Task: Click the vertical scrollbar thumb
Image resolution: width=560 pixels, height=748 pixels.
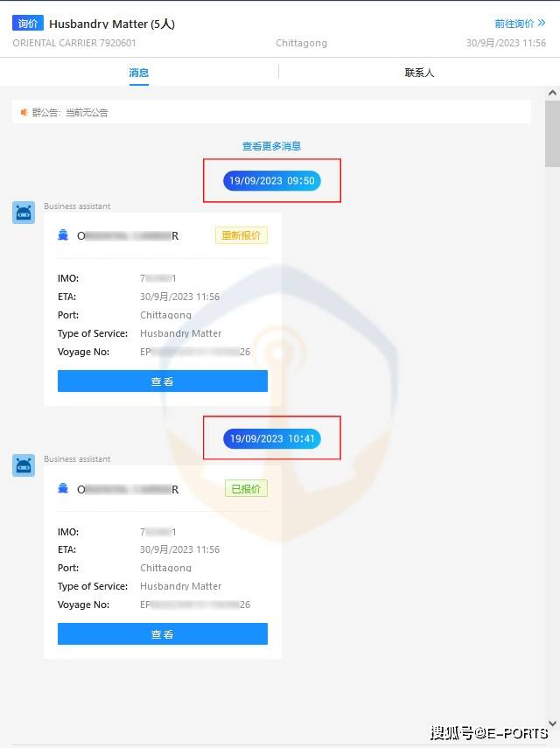Action: click(552, 134)
